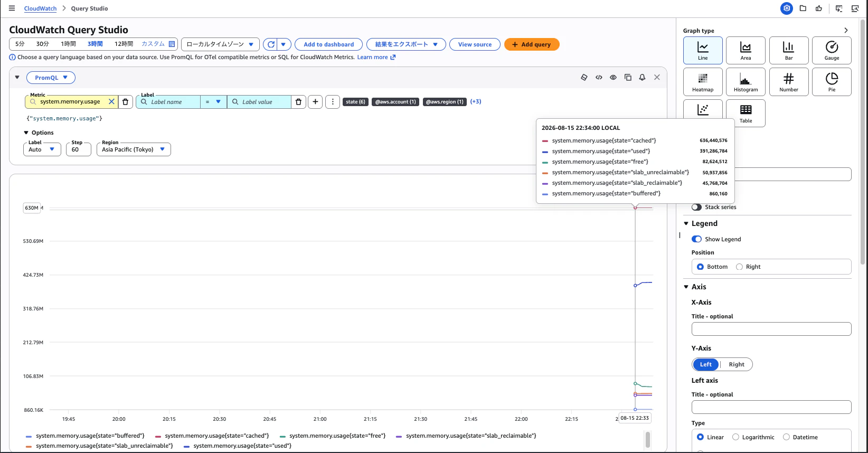The height and width of the screenshot is (453, 868).
Task: Select the Histogram graph type
Action: click(746, 82)
